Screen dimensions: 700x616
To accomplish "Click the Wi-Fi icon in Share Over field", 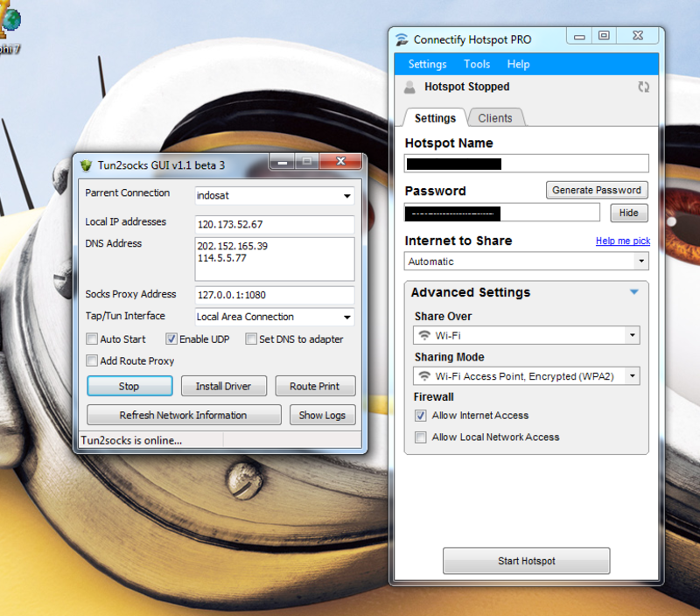I will click(x=424, y=335).
